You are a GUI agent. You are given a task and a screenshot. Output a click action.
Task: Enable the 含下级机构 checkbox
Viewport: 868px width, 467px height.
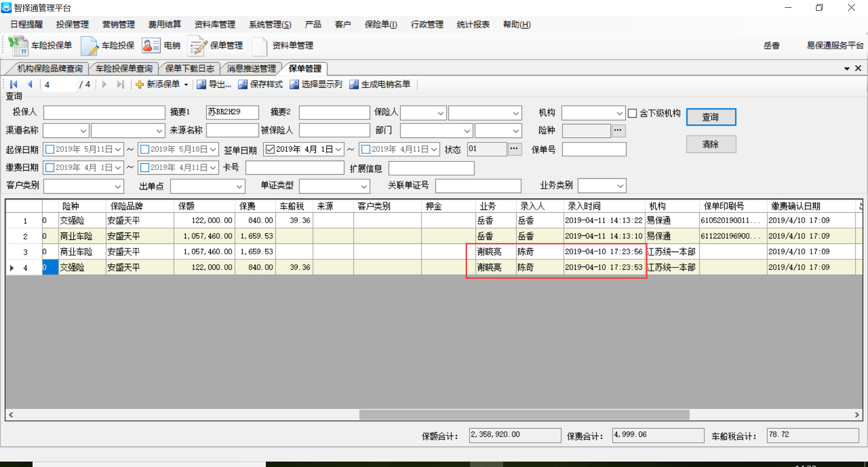click(x=632, y=113)
